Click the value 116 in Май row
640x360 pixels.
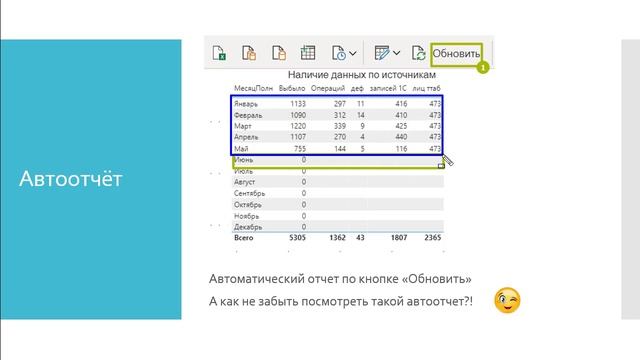point(401,149)
